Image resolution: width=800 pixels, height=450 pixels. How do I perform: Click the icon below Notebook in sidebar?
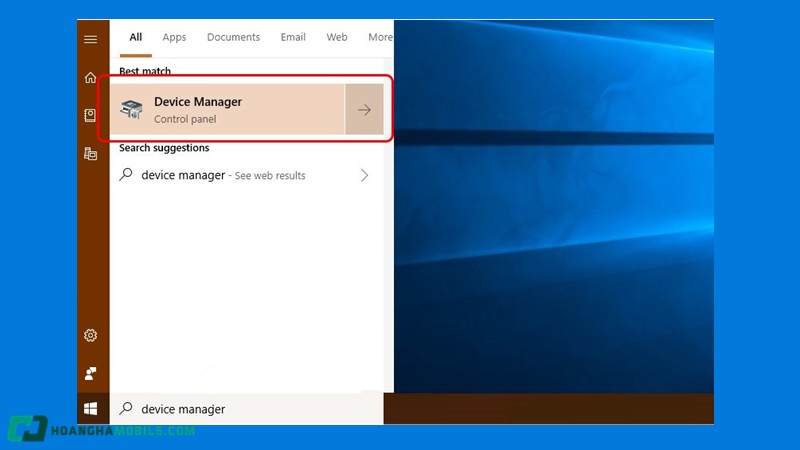click(91, 154)
